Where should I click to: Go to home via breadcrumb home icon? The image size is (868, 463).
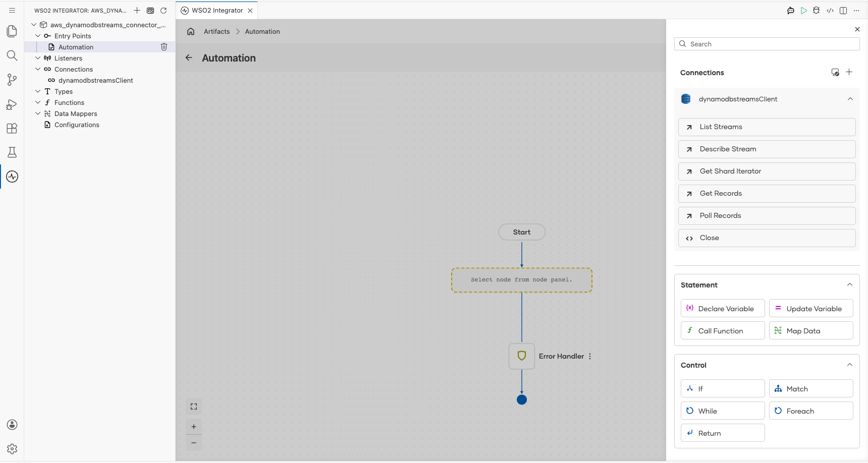point(191,31)
